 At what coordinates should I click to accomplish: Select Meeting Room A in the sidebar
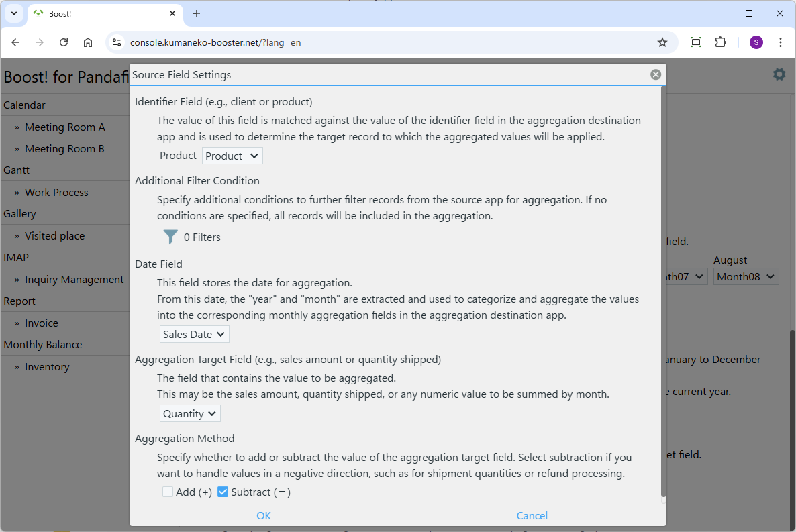(65, 127)
